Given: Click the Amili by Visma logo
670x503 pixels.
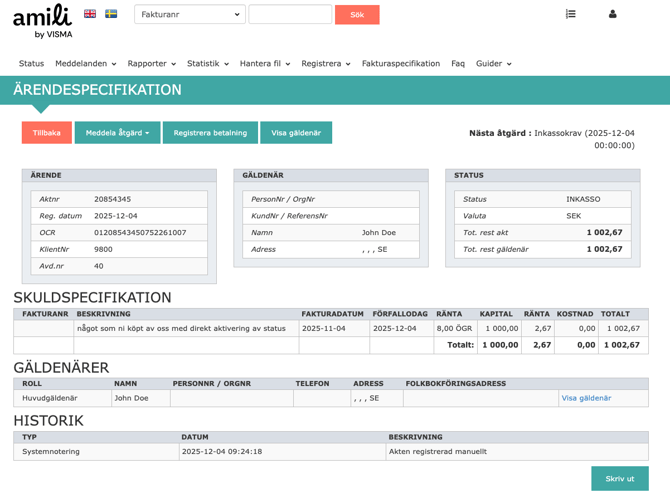Looking at the screenshot, I should pyautogui.click(x=42, y=20).
